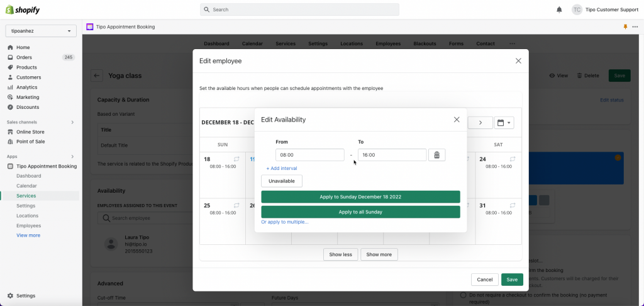Click the Analytics bar chart icon
This screenshot has height=306, width=644.
coord(10,87)
